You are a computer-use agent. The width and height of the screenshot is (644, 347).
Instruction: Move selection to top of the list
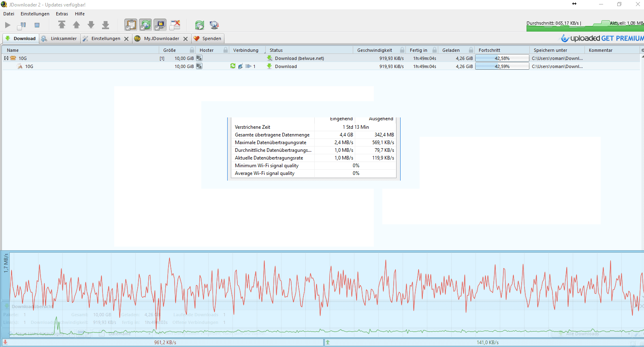point(62,25)
